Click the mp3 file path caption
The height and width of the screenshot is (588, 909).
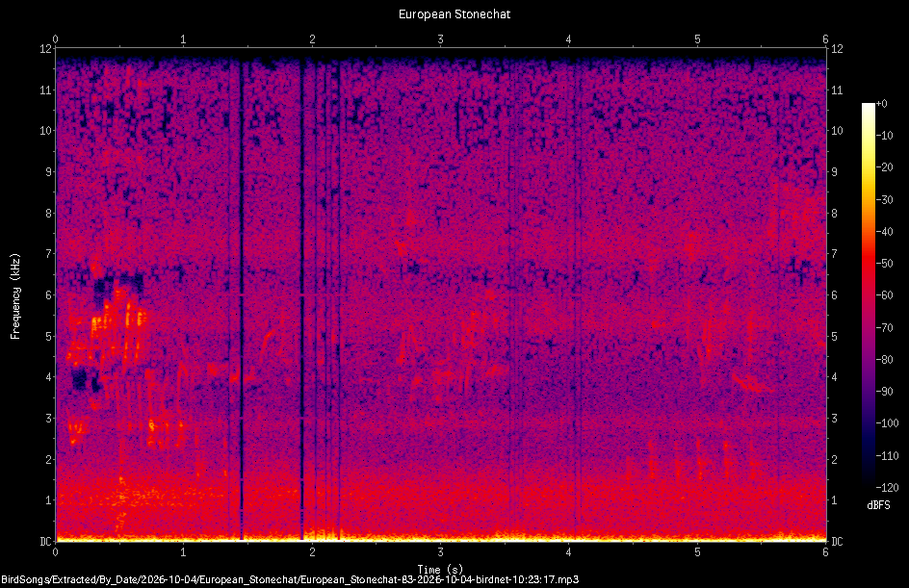[290, 579]
